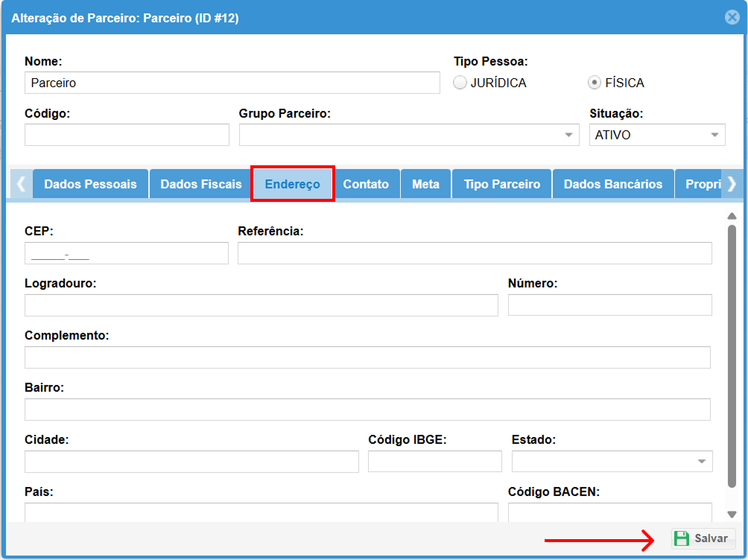The height and width of the screenshot is (560, 748).
Task: Click the CEP input field
Action: (x=126, y=253)
